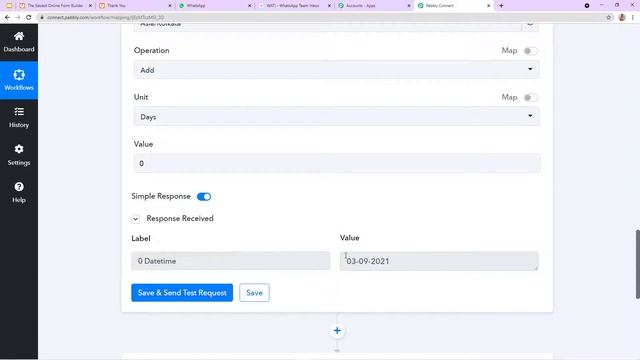Go back using the browser back arrow
The height and width of the screenshot is (360, 640).
click(x=7, y=18)
